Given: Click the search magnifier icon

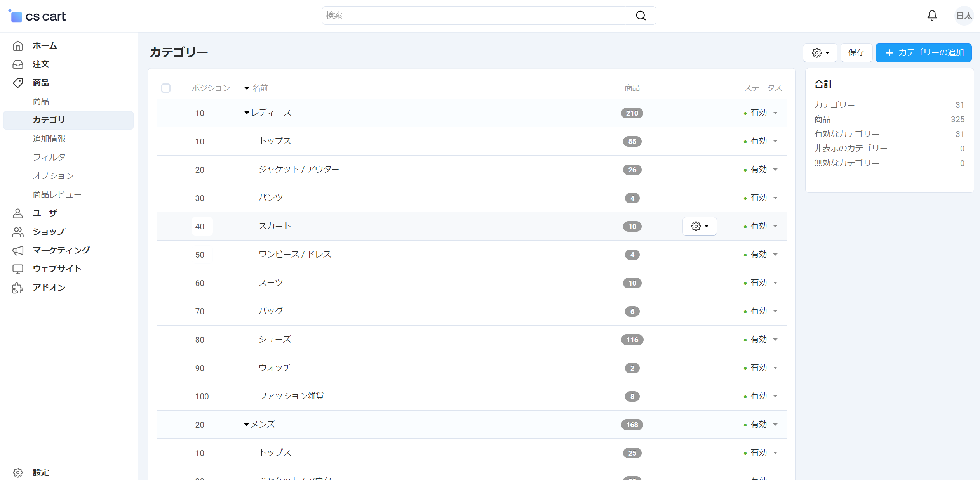Looking at the screenshot, I should [641, 16].
